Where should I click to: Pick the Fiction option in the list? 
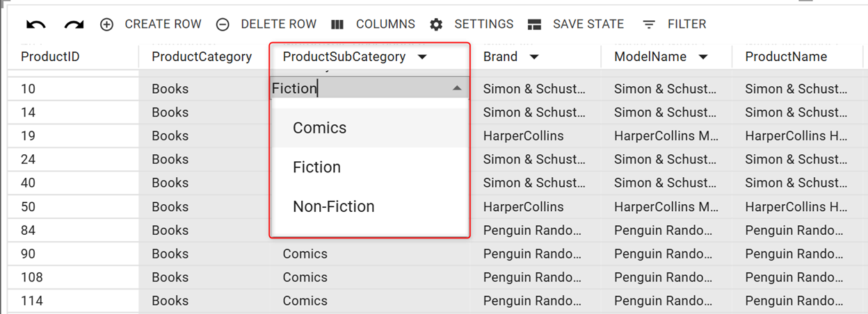316,167
